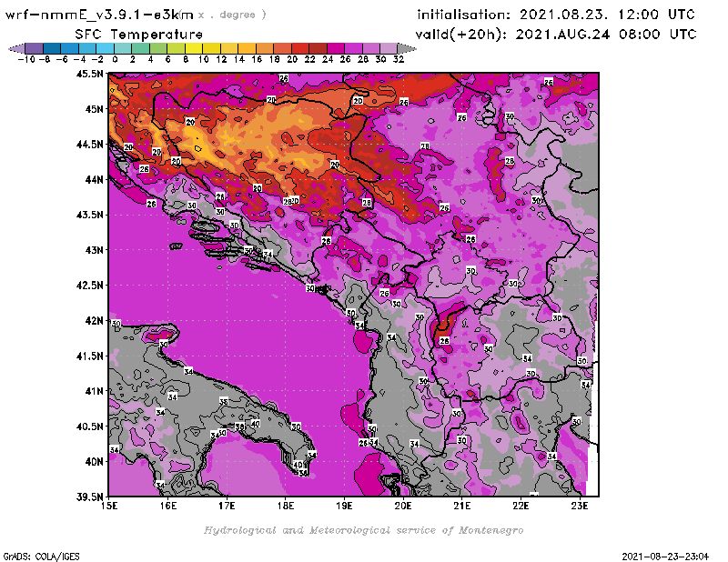Click the '41.5N' latitude axis label

pyautogui.click(x=89, y=356)
